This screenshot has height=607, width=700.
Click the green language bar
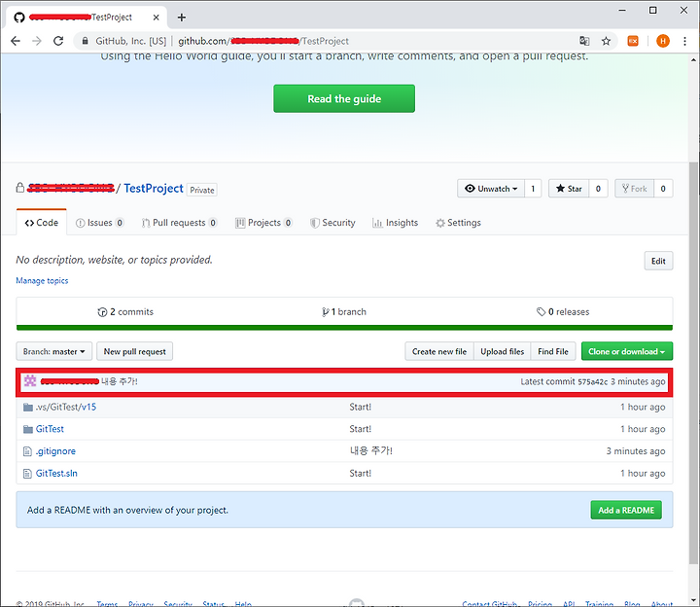tap(344, 328)
